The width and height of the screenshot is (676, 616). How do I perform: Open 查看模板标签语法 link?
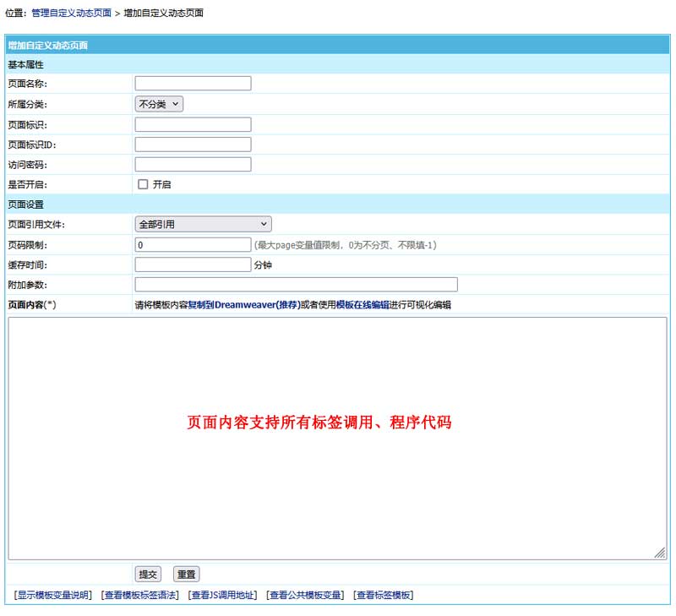(139, 595)
